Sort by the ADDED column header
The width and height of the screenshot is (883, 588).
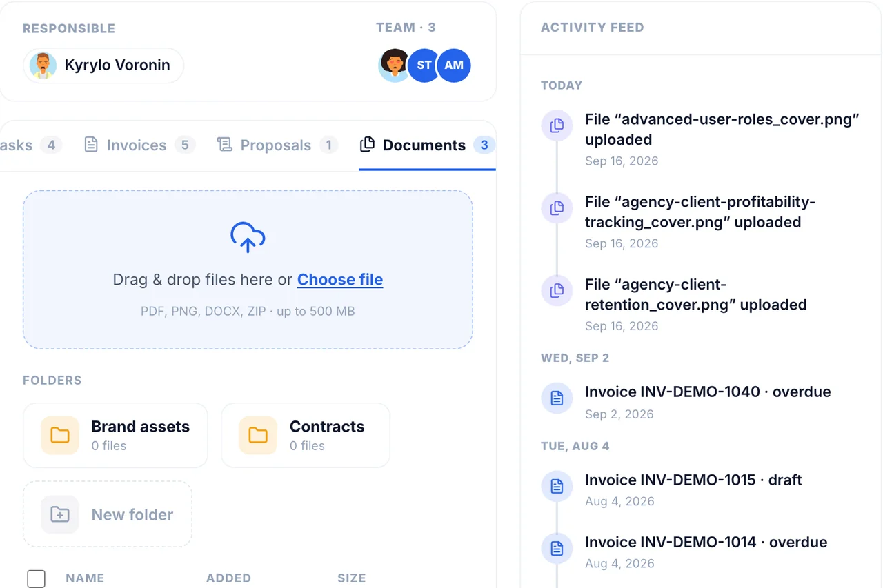(x=228, y=578)
